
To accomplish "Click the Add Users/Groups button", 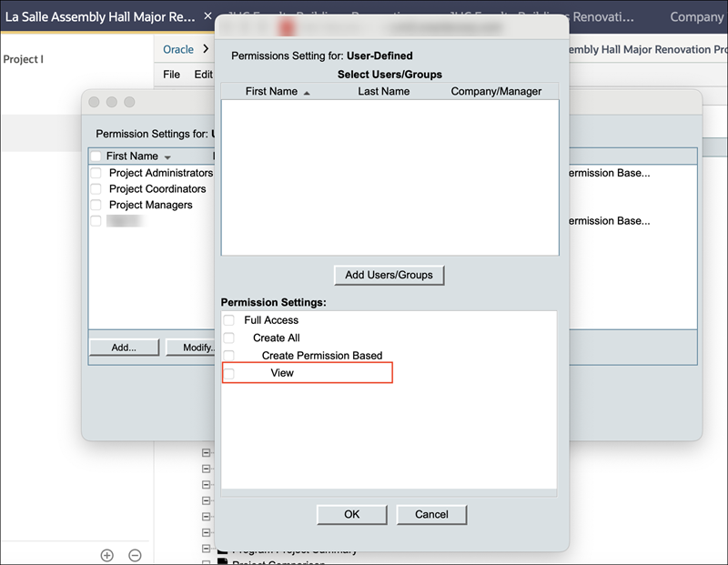I will pos(389,275).
